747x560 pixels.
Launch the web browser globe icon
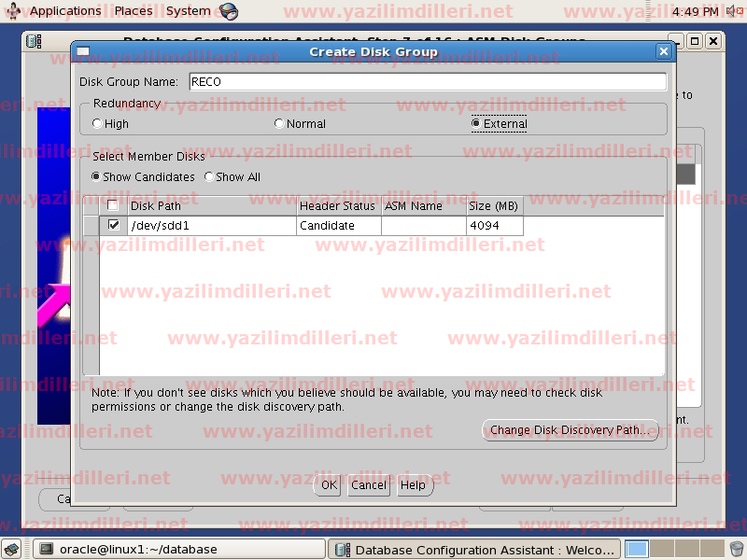click(x=229, y=12)
